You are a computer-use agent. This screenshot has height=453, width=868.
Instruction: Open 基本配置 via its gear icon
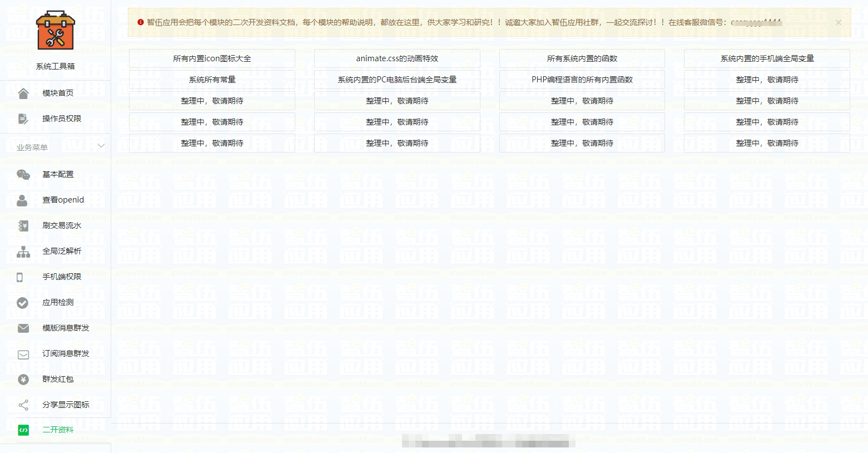[x=23, y=174]
